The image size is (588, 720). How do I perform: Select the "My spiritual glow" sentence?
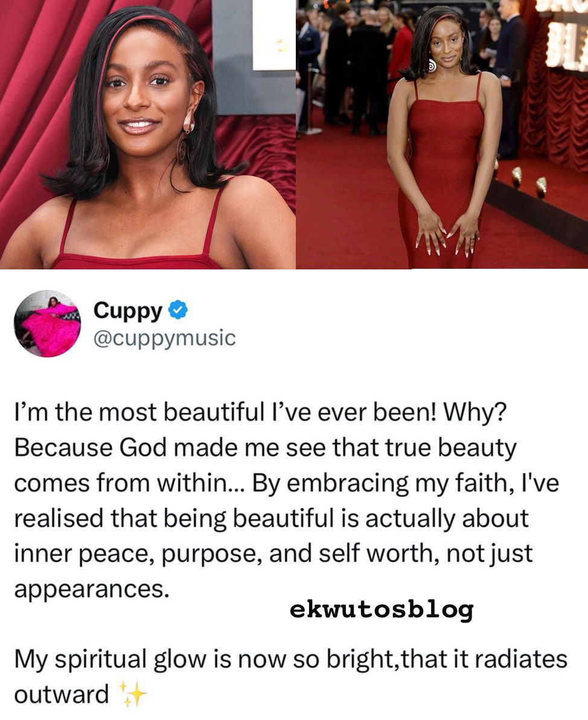pos(290,677)
